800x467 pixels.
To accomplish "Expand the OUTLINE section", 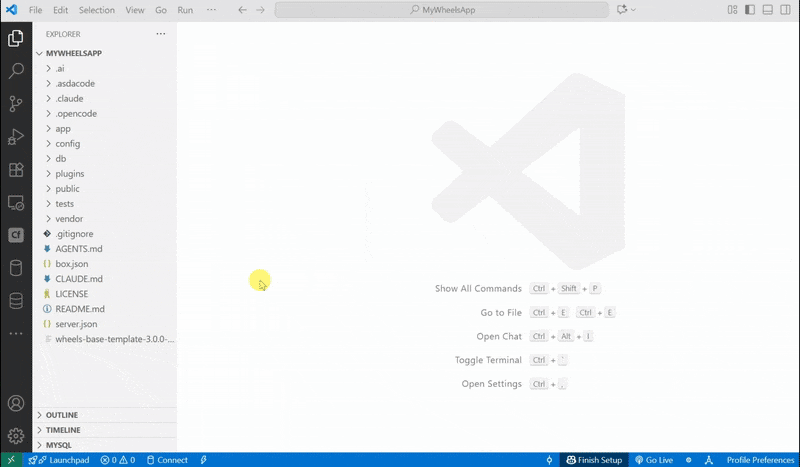I will click(x=105, y=415).
